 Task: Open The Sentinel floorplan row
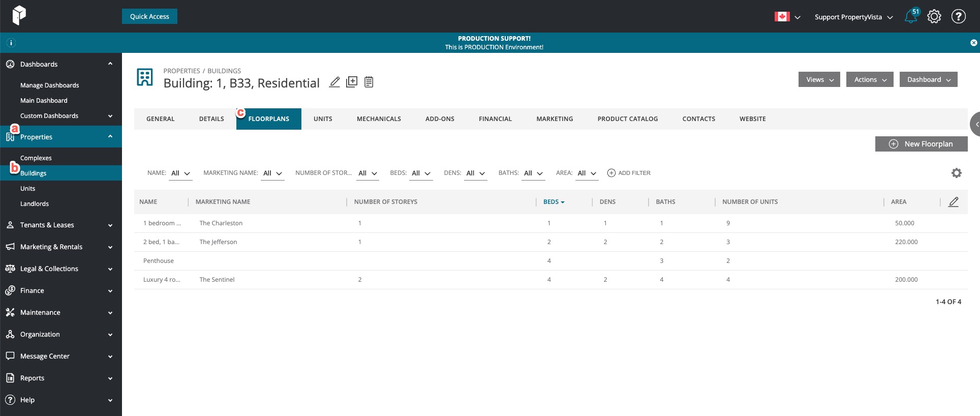551,280
